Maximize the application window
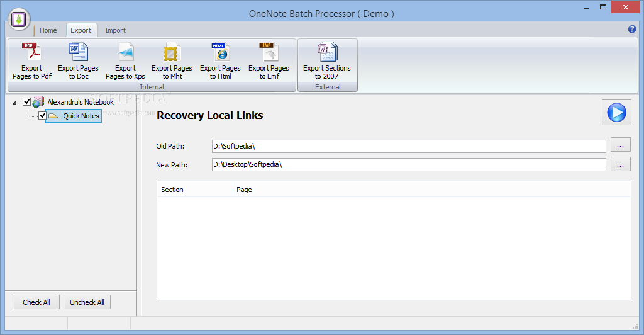 click(x=603, y=8)
